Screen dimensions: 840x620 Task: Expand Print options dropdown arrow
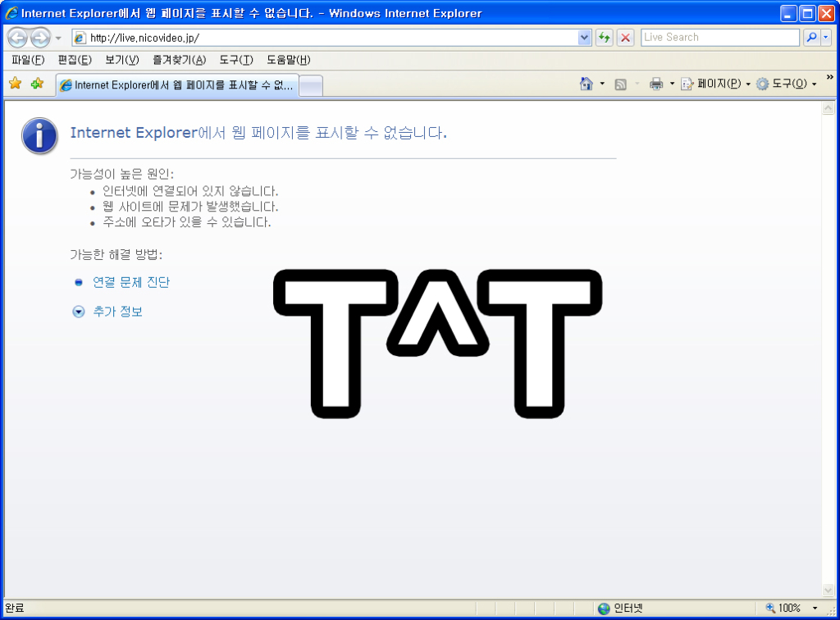pos(673,84)
